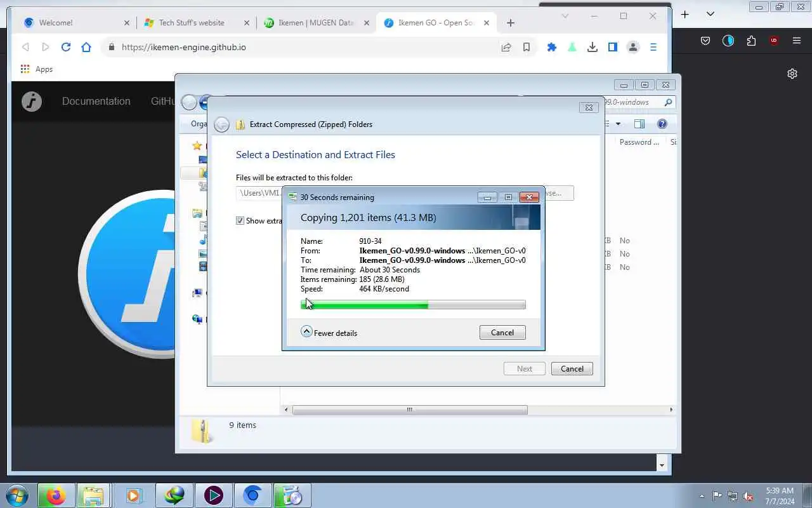Open Windows Explorer taskbar icon

[x=93, y=495]
